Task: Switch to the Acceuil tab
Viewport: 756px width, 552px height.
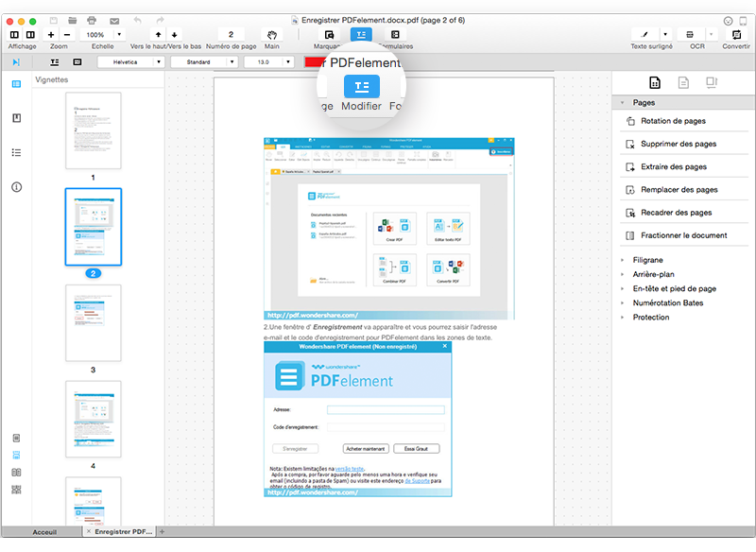Action: pos(44,532)
